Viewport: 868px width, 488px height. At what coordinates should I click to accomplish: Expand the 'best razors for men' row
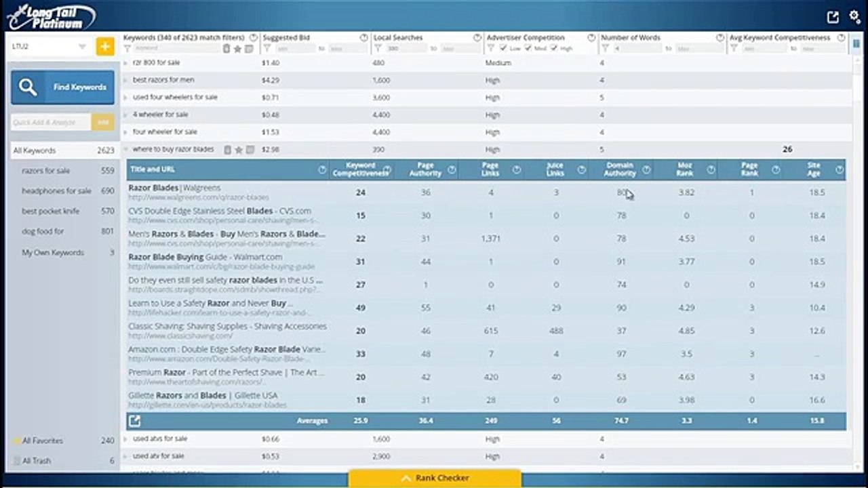(x=125, y=80)
